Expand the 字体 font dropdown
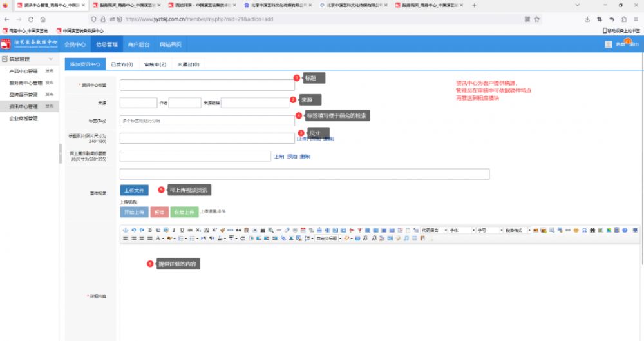This screenshot has height=341, width=644. coord(461,230)
